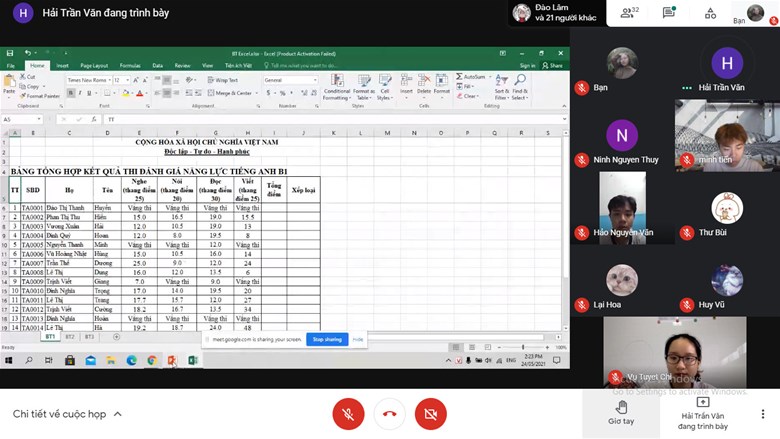This screenshot has width=780, height=439.
Task: Click the Windows Start button
Action: [x=8, y=360]
